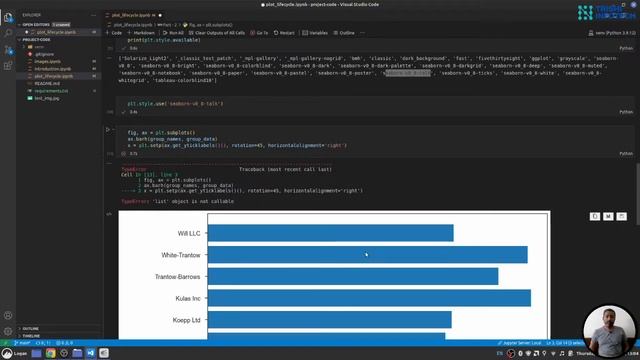Viewport: 640px width, 360px height.
Task: Click Jupyter Server Local status item
Action: click(x=520, y=343)
